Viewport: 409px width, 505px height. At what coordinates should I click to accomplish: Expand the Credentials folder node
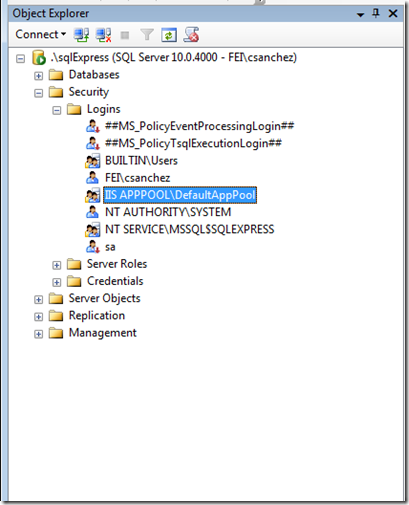[57, 282]
